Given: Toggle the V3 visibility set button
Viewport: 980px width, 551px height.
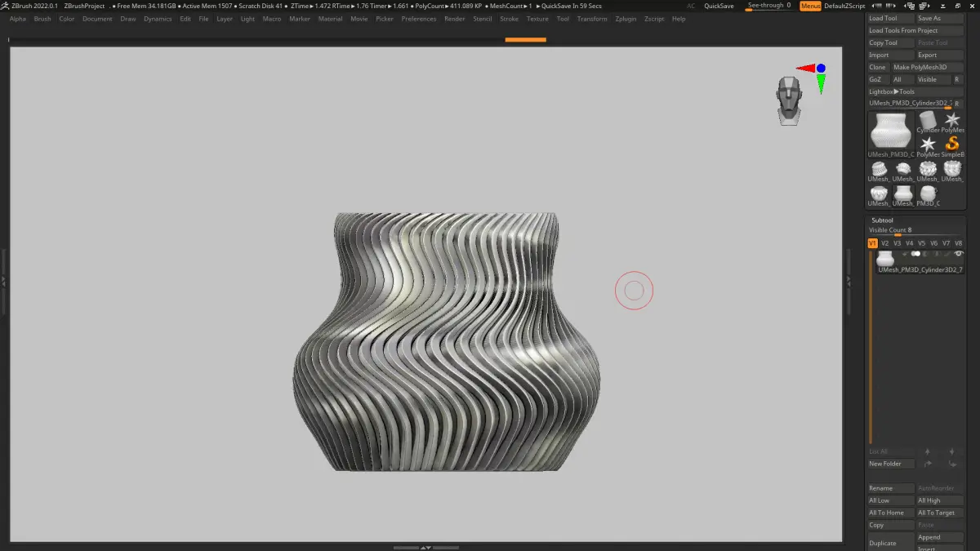Looking at the screenshot, I should click(x=897, y=243).
